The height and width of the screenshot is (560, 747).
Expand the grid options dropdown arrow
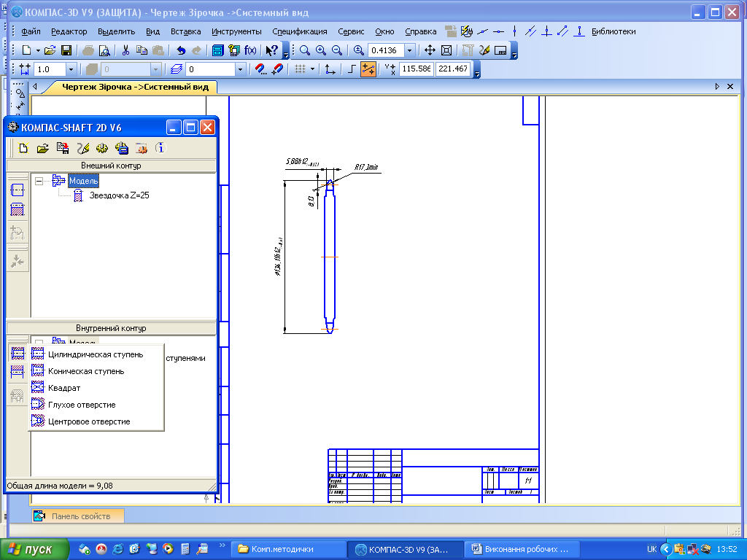312,69
